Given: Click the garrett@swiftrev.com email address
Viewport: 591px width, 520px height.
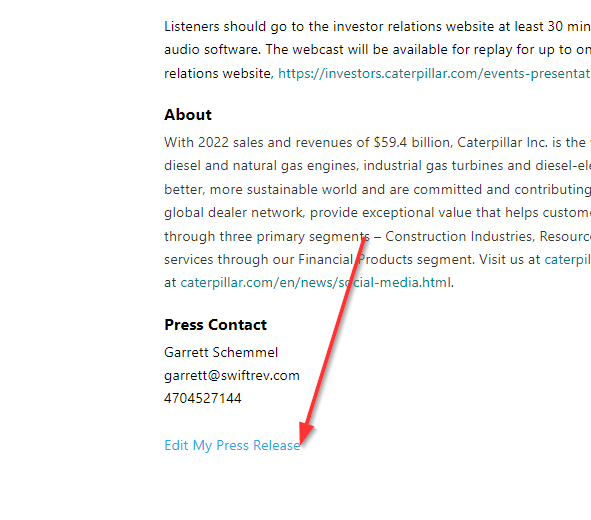Looking at the screenshot, I should point(232,376).
